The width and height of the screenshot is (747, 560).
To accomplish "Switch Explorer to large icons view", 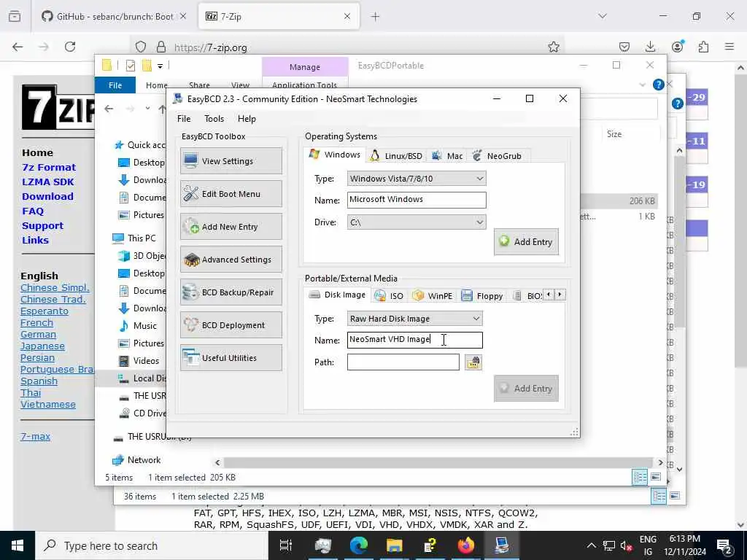I will coord(656,477).
